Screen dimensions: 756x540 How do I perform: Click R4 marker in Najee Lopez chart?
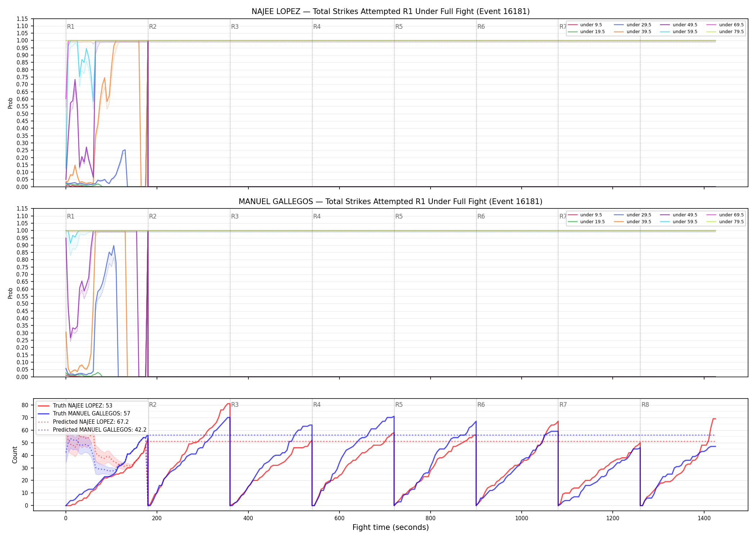pos(317,27)
